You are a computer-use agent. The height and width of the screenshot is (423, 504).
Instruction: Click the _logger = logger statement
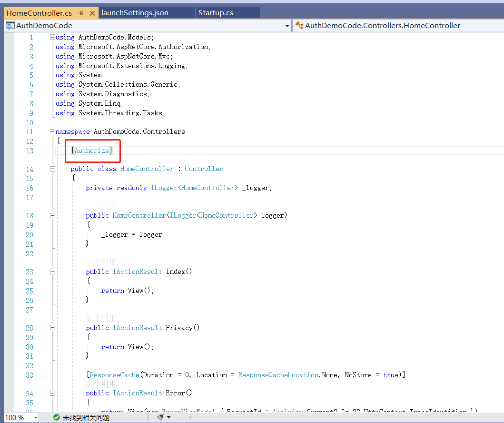pyautogui.click(x=133, y=235)
